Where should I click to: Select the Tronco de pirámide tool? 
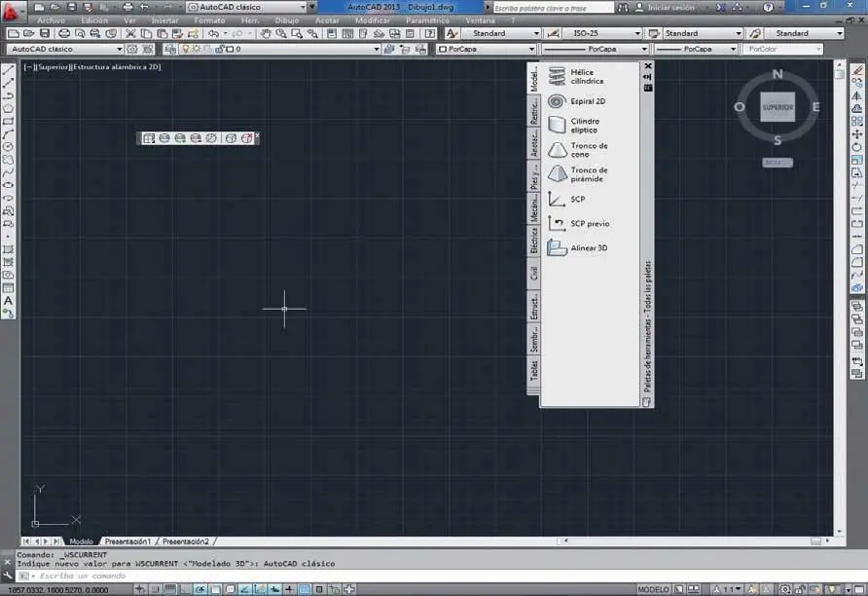[x=588, y=174]
